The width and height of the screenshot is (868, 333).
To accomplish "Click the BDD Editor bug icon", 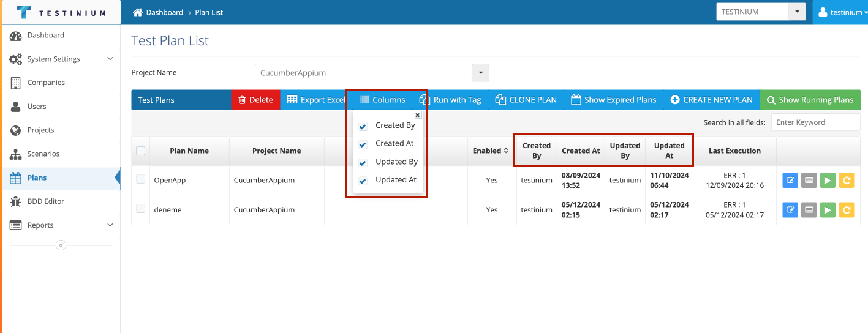I will tap(16, 201).
